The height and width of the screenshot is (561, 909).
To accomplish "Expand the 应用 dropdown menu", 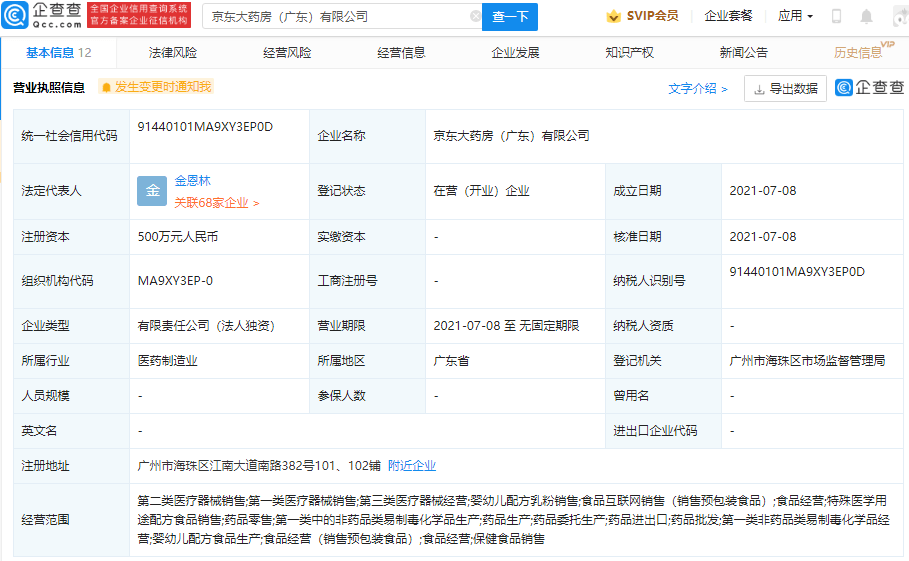I will click(x=795, y=17).
